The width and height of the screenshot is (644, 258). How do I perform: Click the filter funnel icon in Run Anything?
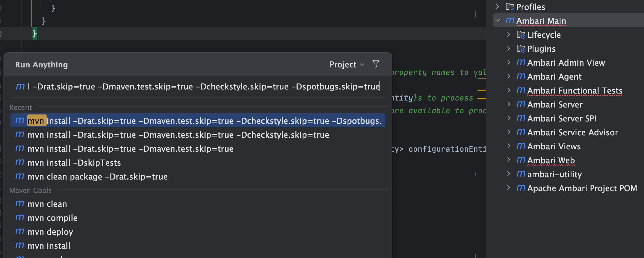coord(376,64)
